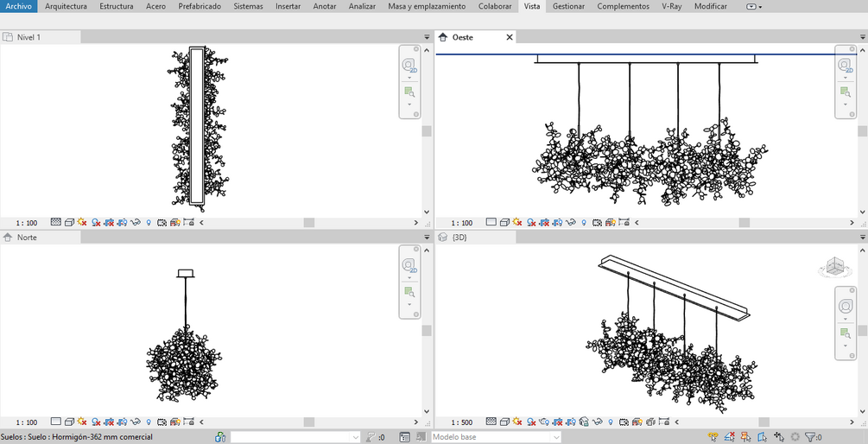This screenshot has height=444, width=868.
Task: Open temporary view properties in Norte view
Action: 162,422
